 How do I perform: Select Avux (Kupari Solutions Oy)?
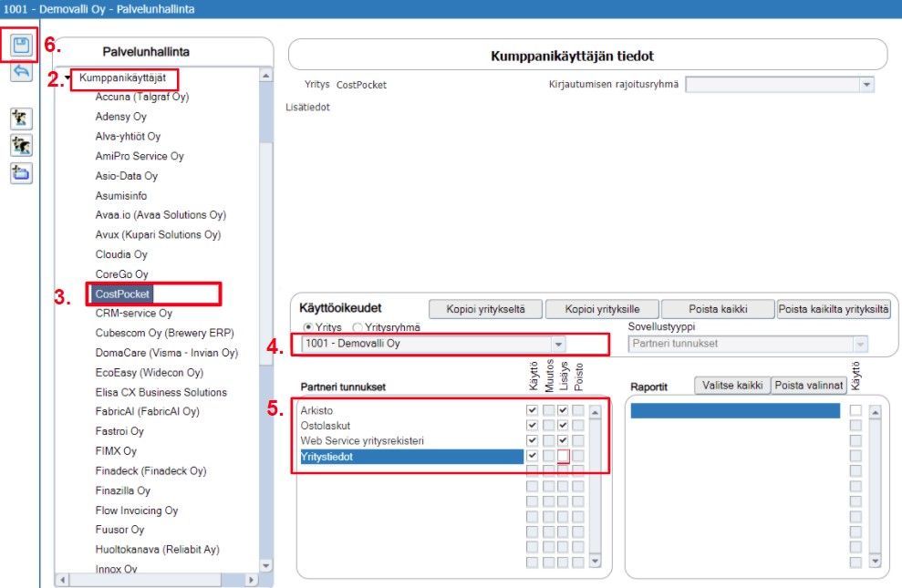point(158,234)
